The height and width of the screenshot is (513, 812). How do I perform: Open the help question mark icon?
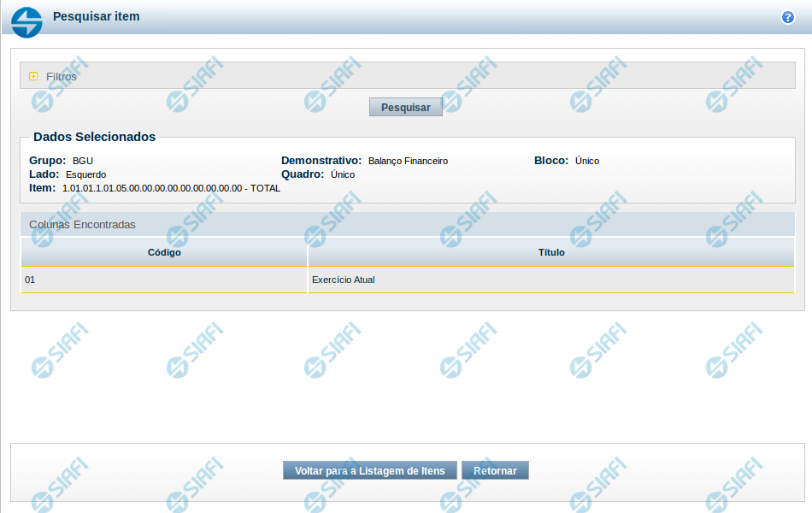click(787, 17)
